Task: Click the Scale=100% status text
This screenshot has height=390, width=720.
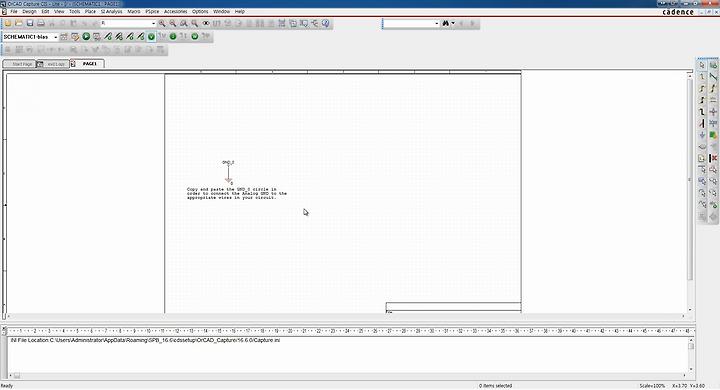Action: (x=652, y=386)
